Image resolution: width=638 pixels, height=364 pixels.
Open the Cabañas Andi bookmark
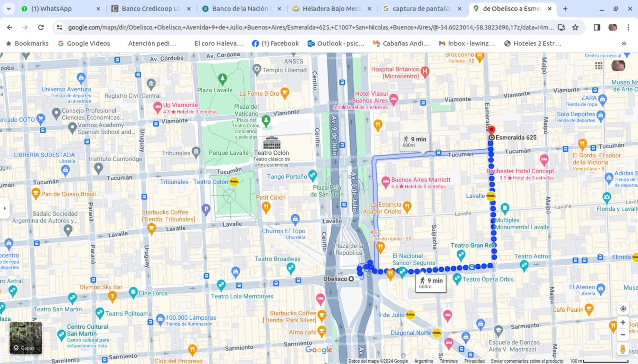click(x=401, y=44)
